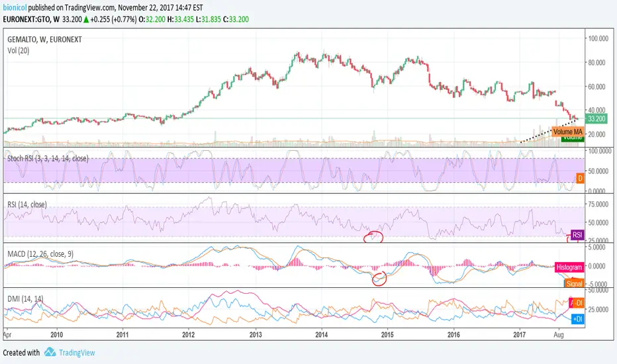Image resolution: width=617 pixels, height=364 pixels.
Task: Click the TradingView logo icon
Action: (x=50, y=352)
